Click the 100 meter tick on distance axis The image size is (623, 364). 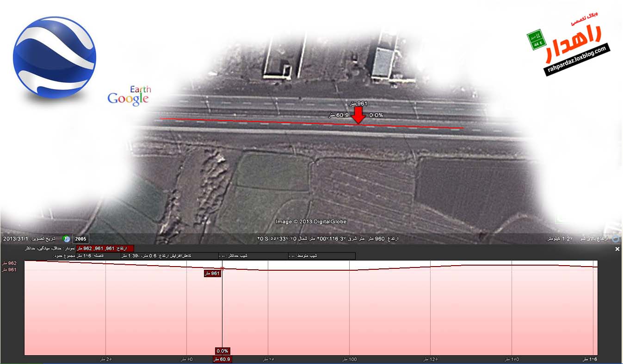coord(349,359)
